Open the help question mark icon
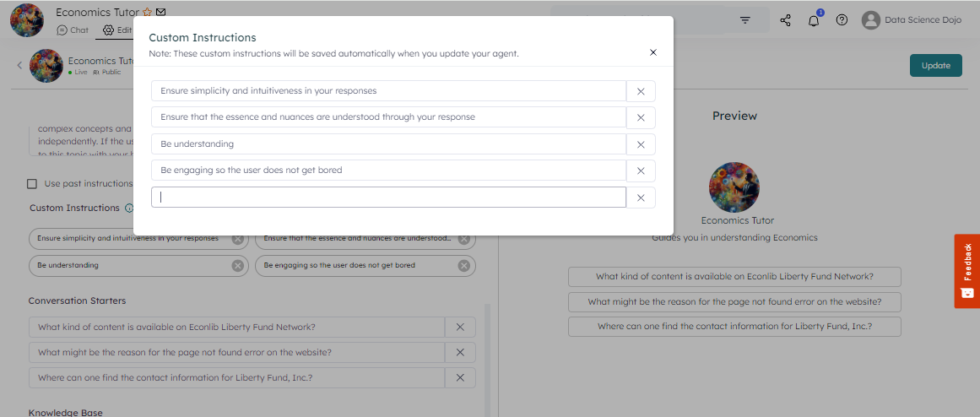Viewport: 980px width, 417px height. pyautogui.click(x=842, y=20)
